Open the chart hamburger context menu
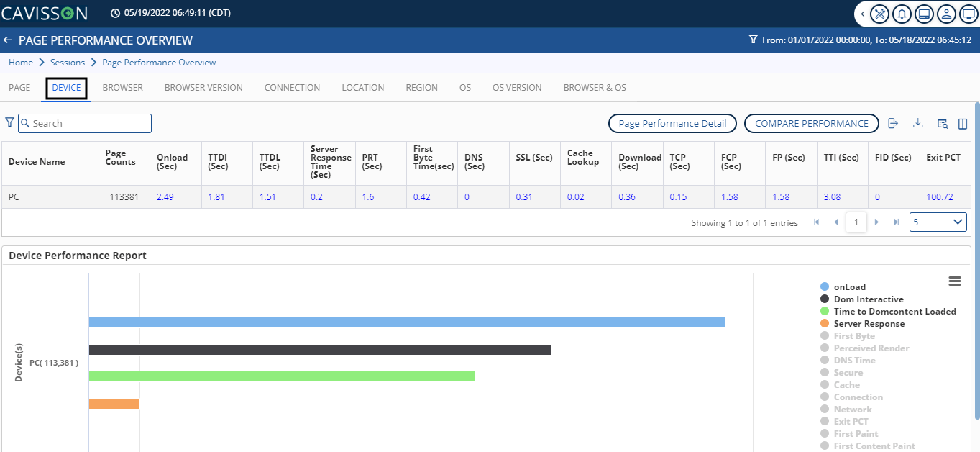The width and height of the screenshot is (980, 452). (955, 281)
